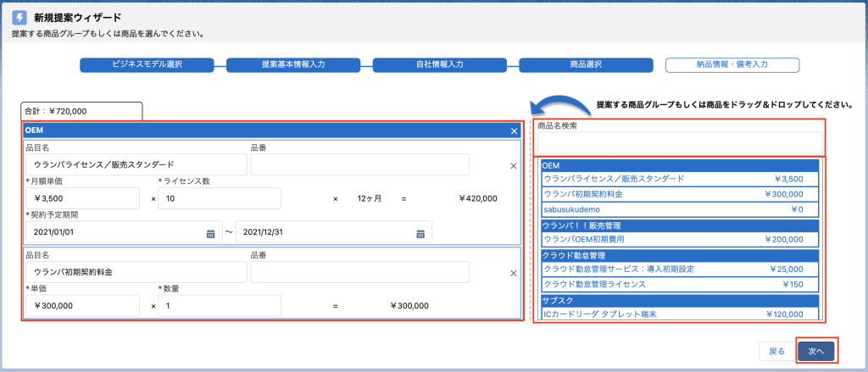
Task: Remove the OEM group with X
Action: coord(514,130)
